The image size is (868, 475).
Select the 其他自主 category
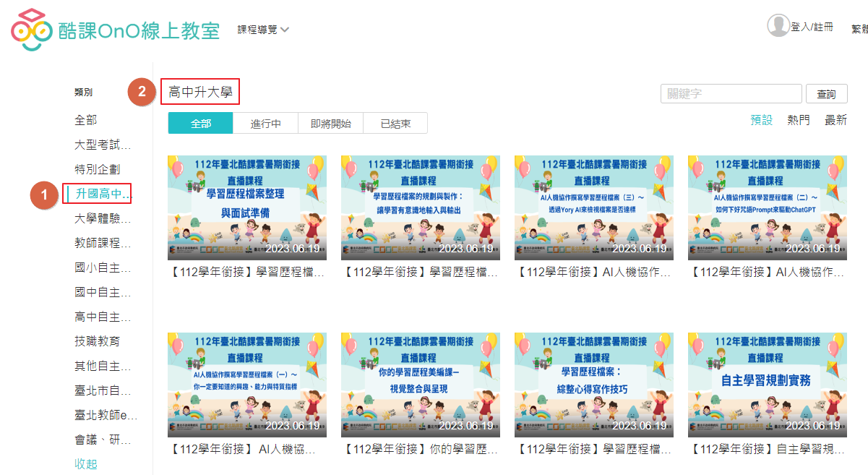tap(103, 366)
